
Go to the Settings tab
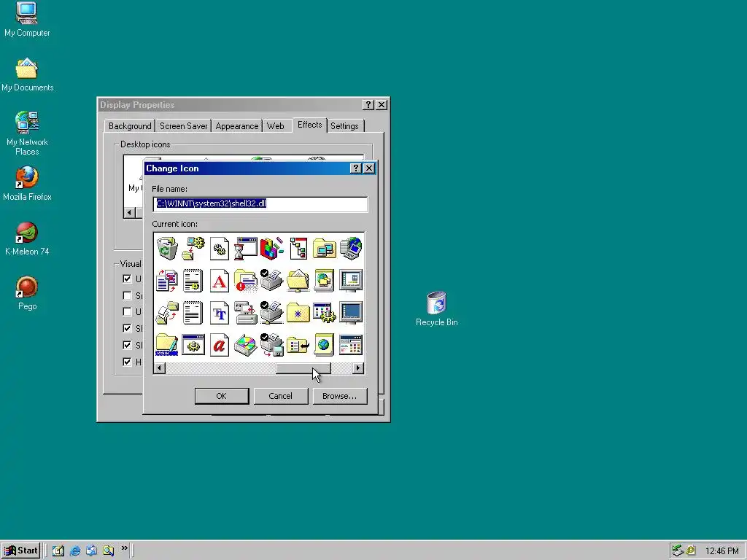(x=344, y=125)
